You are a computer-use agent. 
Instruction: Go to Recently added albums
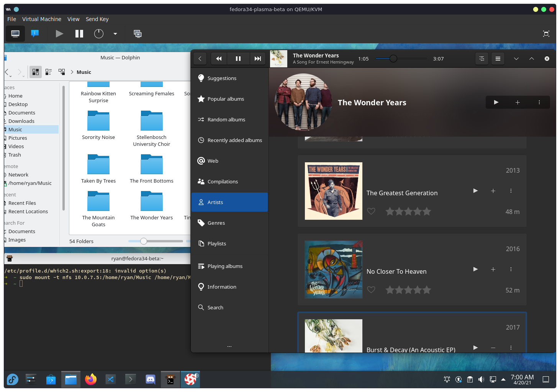[234, 140]
